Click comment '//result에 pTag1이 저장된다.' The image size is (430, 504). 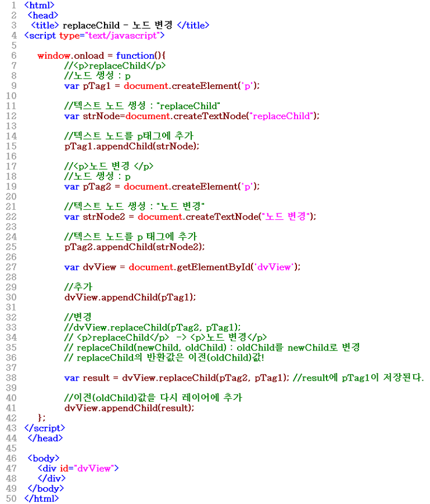click(x=359, y=378)
